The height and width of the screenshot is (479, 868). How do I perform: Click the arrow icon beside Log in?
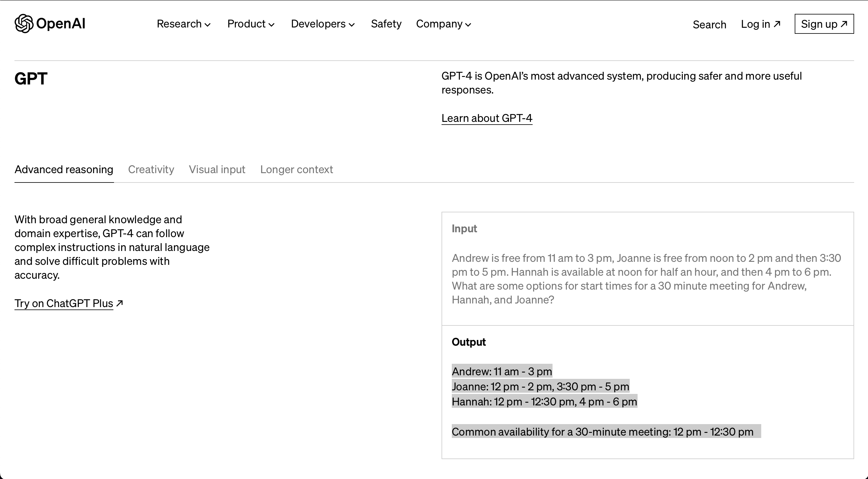pos(777,24)
